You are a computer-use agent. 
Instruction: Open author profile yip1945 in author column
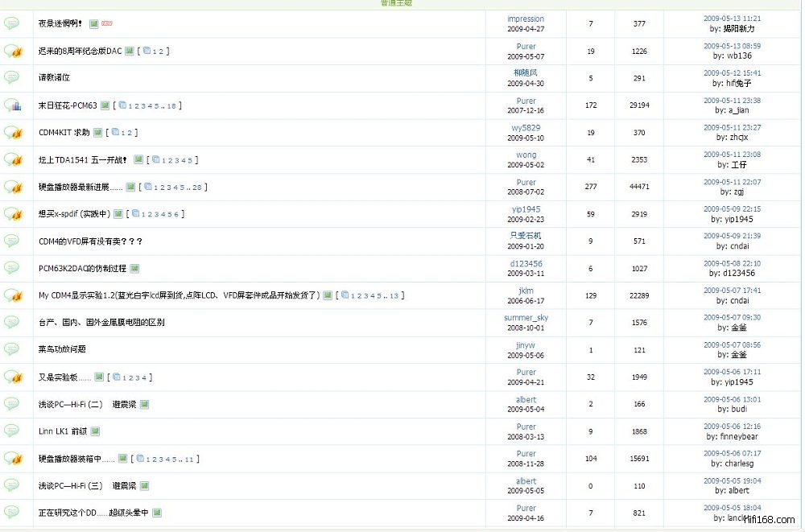[x=526, y=209]
